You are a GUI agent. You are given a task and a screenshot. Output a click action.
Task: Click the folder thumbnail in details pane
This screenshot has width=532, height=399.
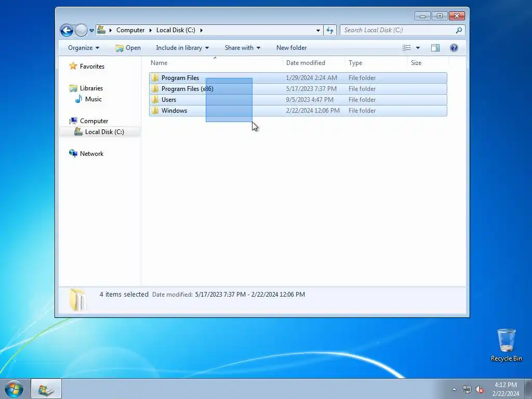pyautogui.click(x=77, y=300)
